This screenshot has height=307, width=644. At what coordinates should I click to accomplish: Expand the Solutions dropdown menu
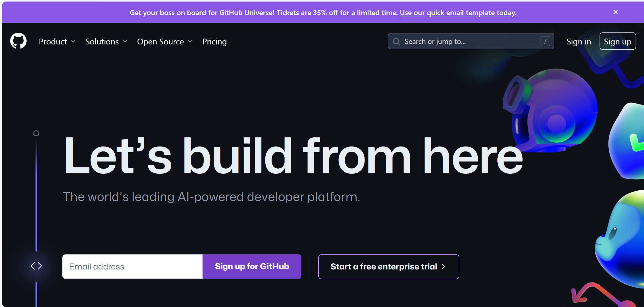[106, 41]
